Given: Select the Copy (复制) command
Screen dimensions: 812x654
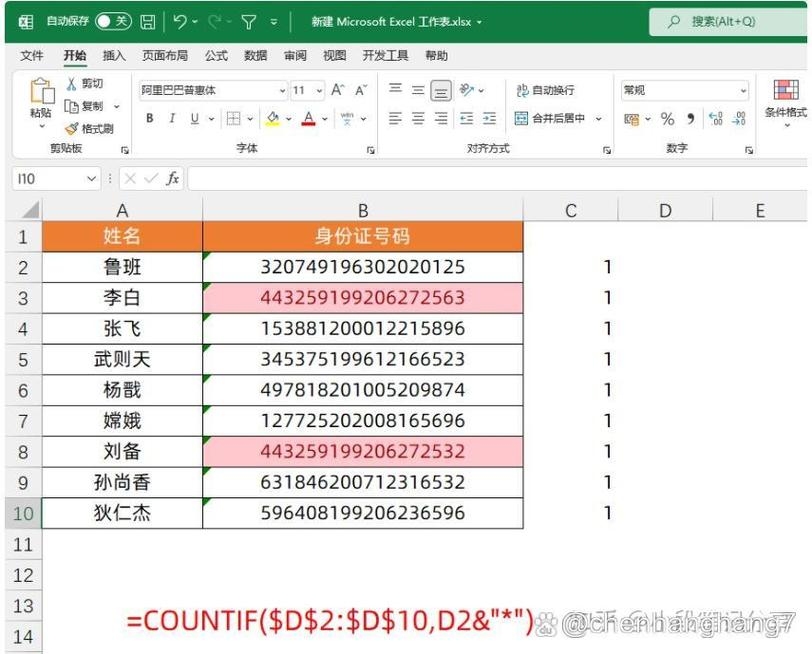Looking at the screenshot, I should tap(88, 106).
